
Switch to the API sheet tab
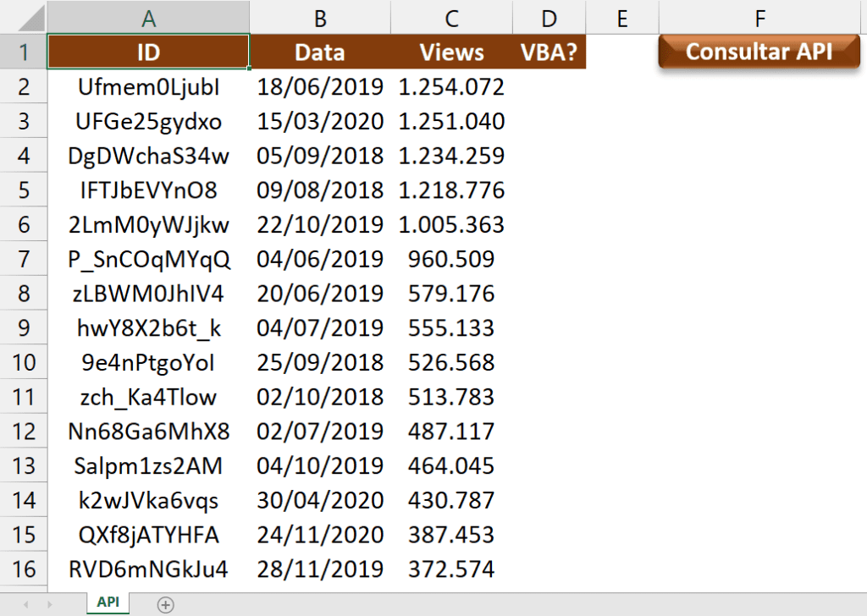[x=107, y=602]
